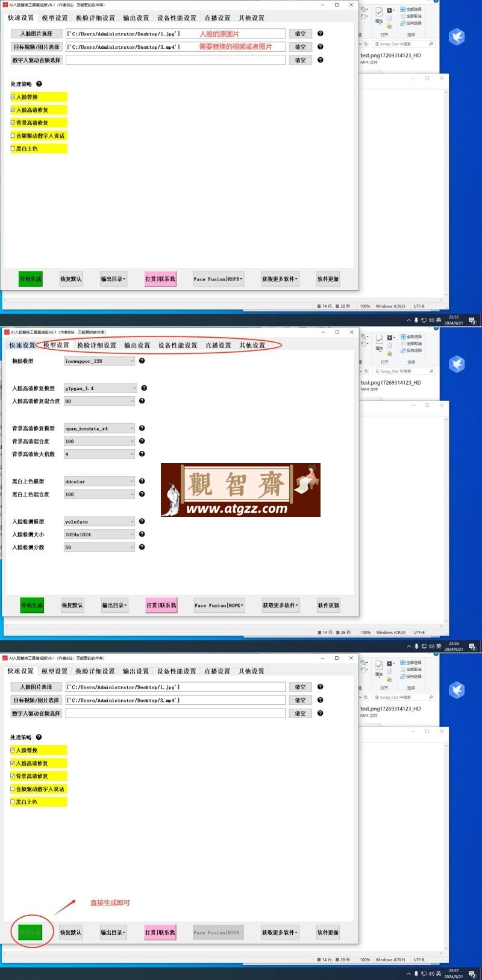482x980 pixels.
Task: Open 换脸模型 dropdown showing inswapper_128
Action: coord(99,361)
